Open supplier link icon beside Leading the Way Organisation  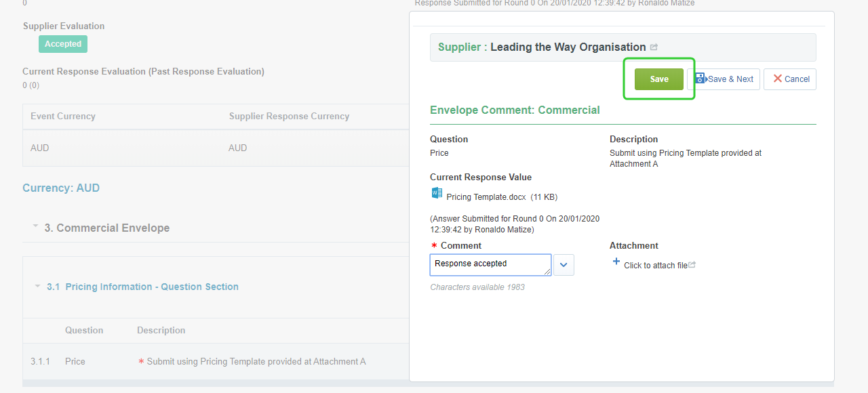tap(654, 47)
